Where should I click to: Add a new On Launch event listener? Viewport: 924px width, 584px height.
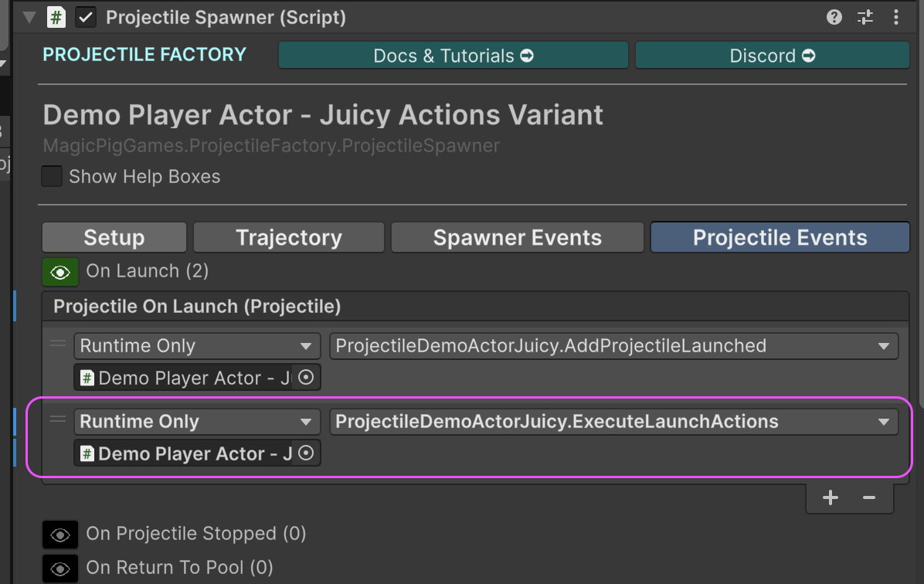[x=831, y=497]
